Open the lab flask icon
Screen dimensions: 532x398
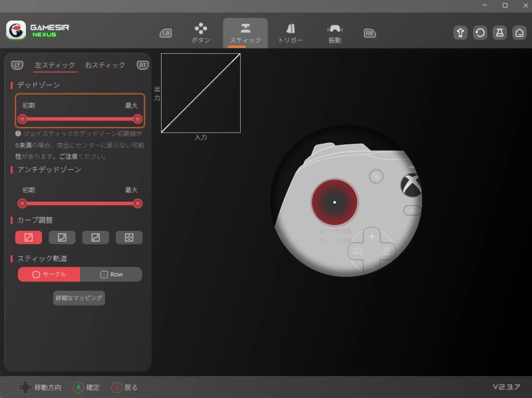pyautogui.click(x=499, y=33)
